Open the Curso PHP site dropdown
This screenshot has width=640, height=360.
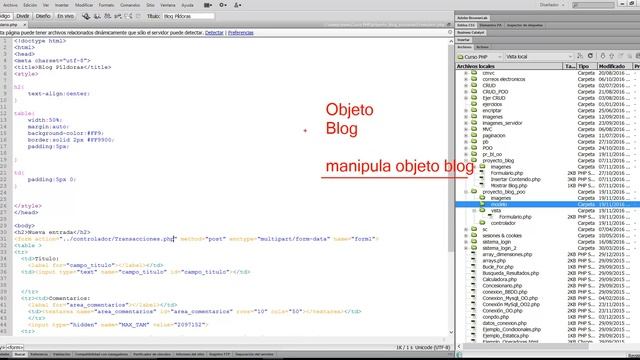point(480,57)
